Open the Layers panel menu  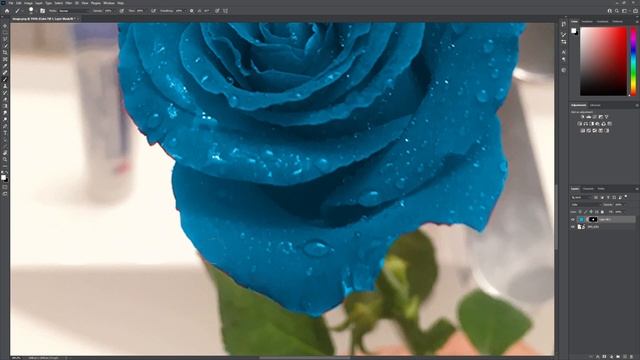click(637, 189)
